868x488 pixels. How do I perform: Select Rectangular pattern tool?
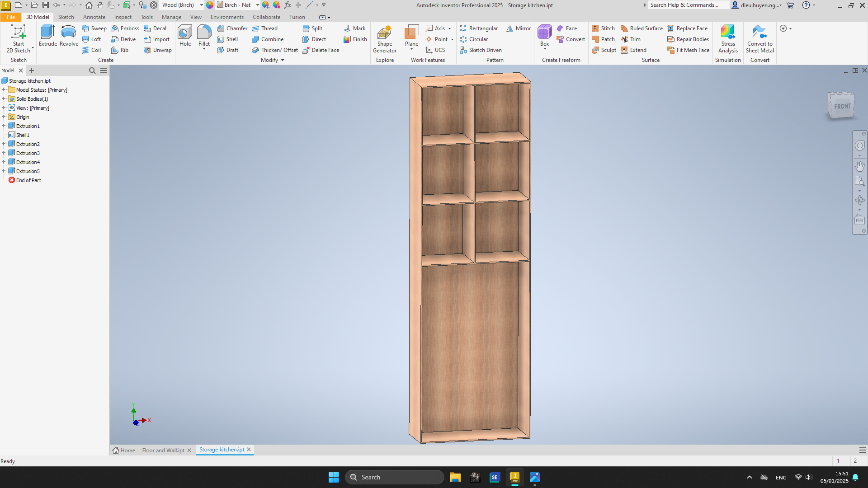click(x=479, y=28)
